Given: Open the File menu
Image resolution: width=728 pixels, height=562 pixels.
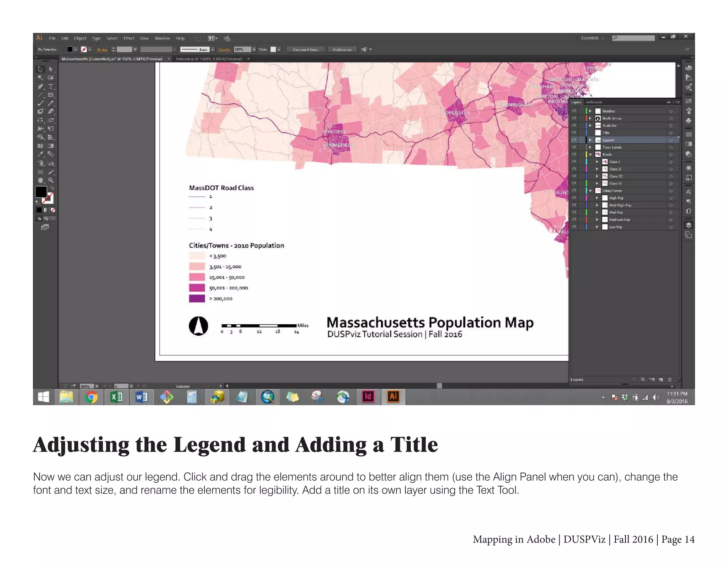Looking at the screenshot, I should [52, 38].
